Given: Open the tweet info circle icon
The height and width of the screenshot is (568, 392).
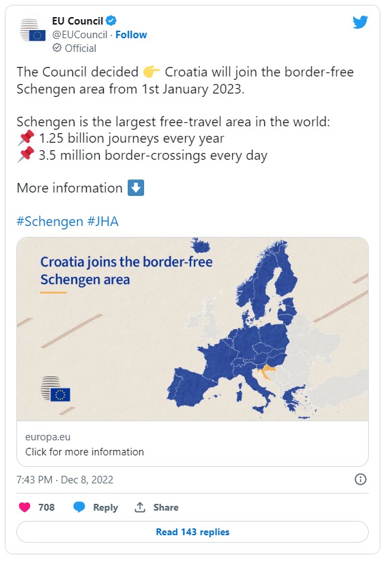Looking at the screenshot, I should 360,479.
